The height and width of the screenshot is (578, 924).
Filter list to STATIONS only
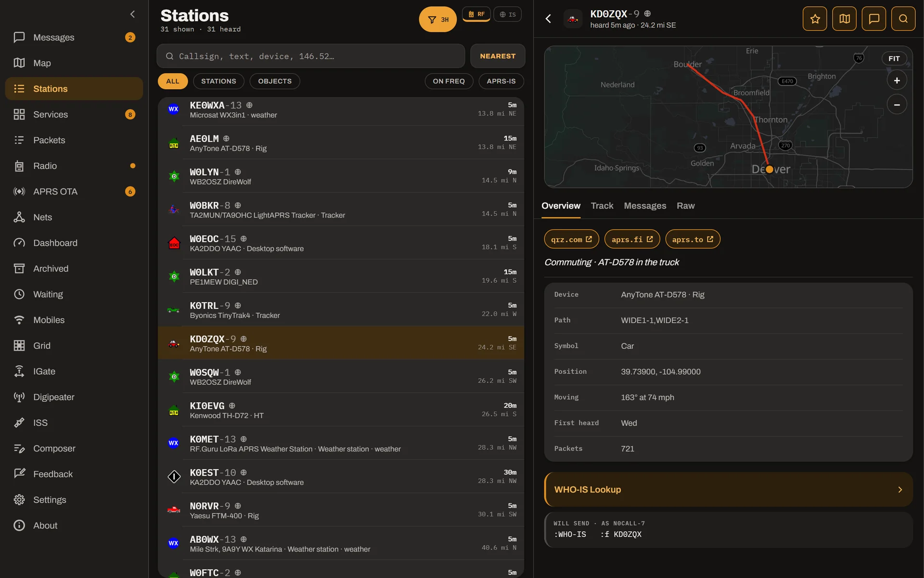point(218,81)
